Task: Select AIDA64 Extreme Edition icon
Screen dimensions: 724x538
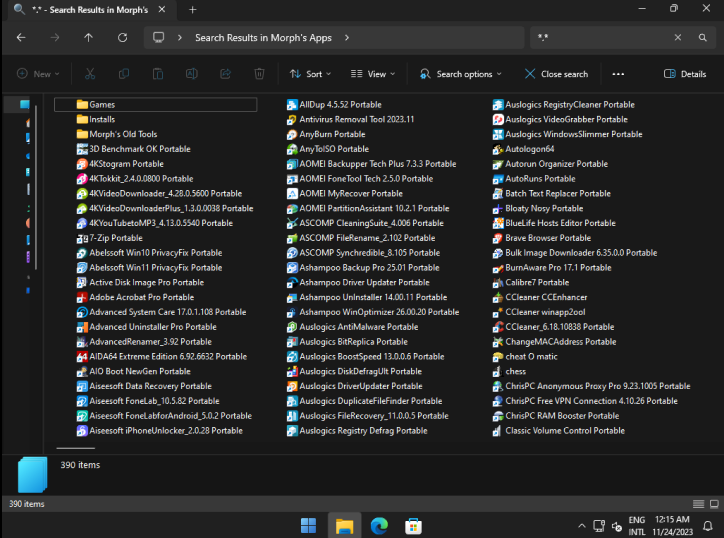Action: [82, 357]
